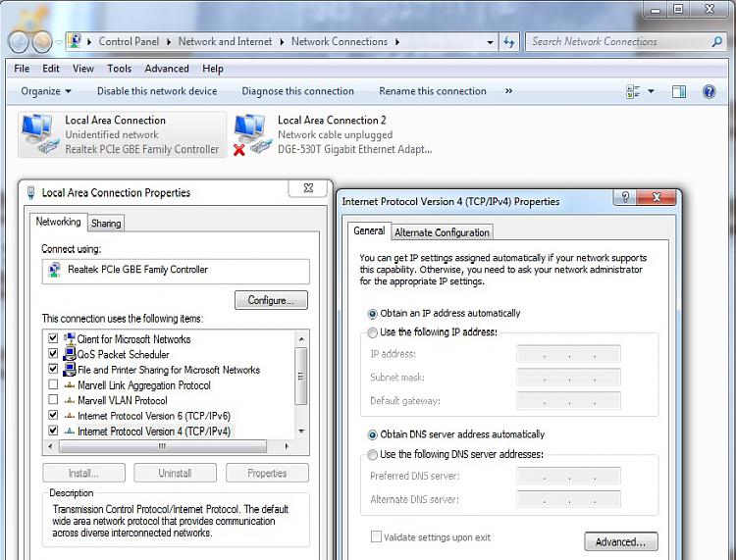Click the Back navigation arrow
736x560 pixels.
click(19, 42)
